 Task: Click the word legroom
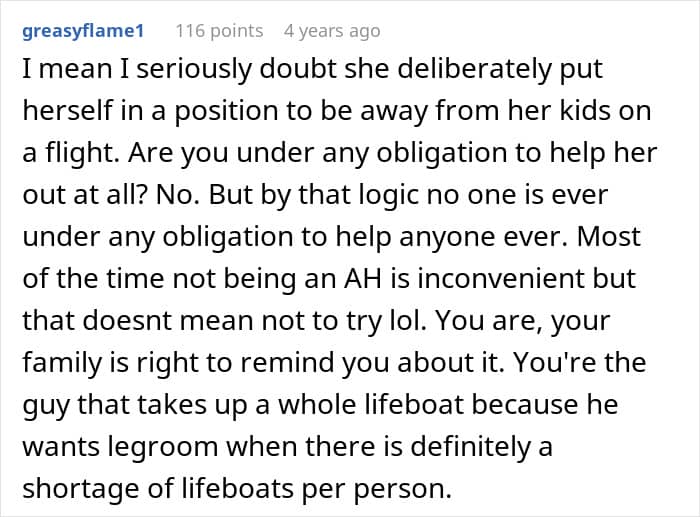pyautogui.click(x=162, y=446)
